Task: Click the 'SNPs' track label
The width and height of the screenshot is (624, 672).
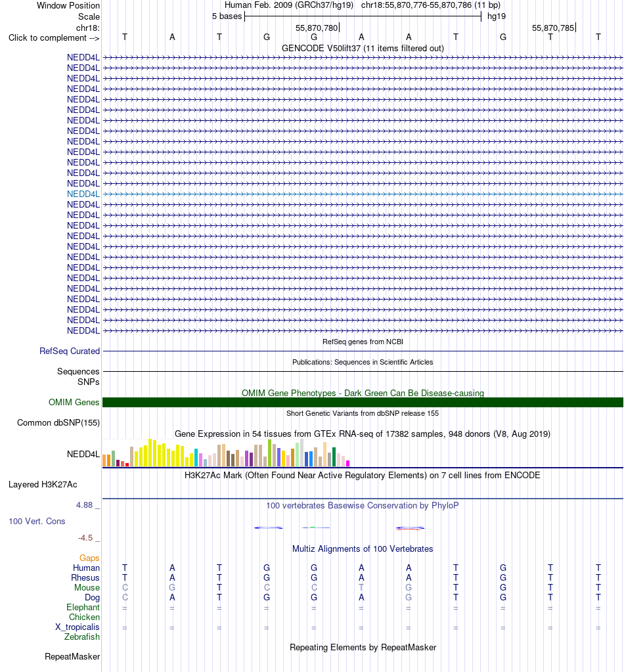Action: [88, 382]
